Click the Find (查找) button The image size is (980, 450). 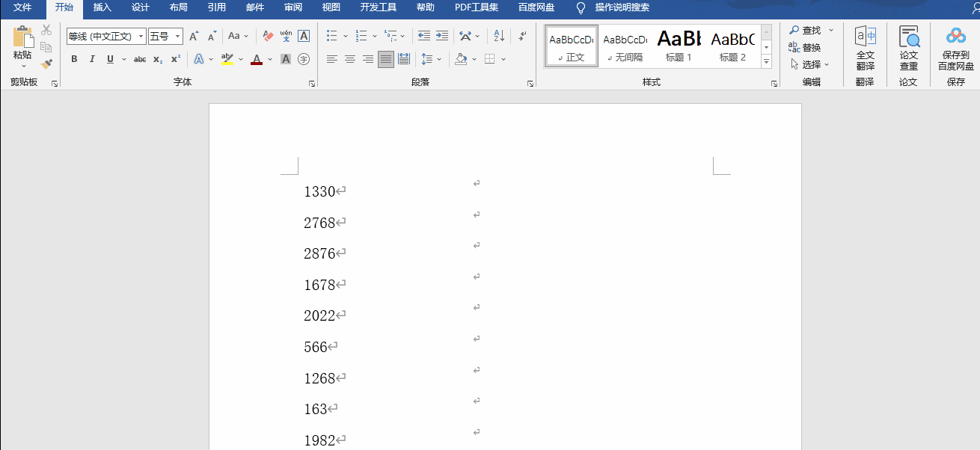[805, 31]
